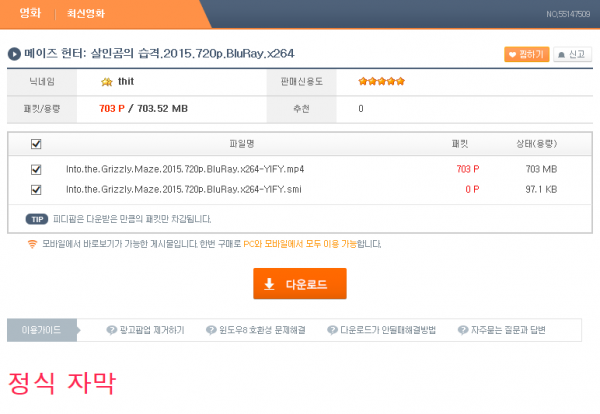Screen dimensions: 600x414
Task: Click the gold star icon beside thit
Action: click(106, 81)
